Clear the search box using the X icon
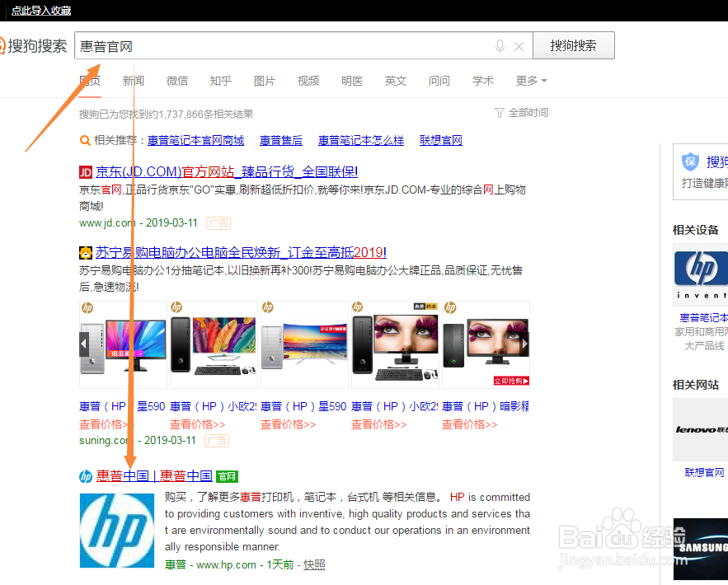The height and width of the screenshot is (585, 728). pos(519,47)
